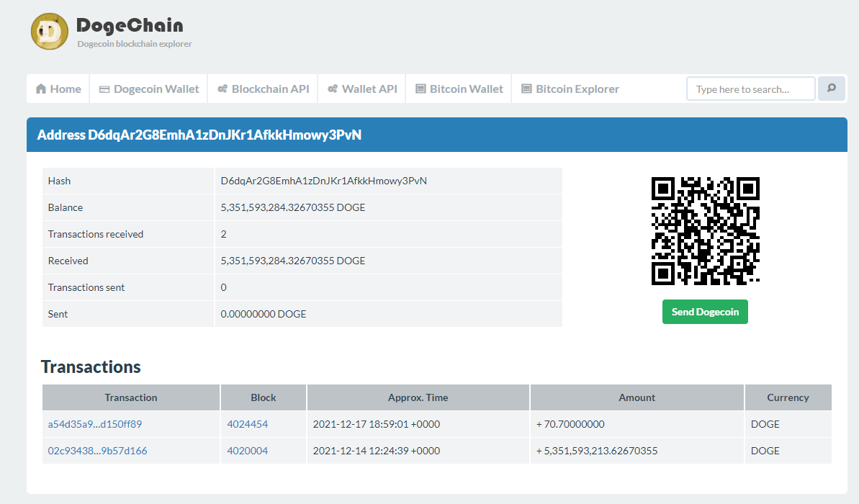Open Bitcoin Explorer menu item
The image size is (859, 504).
[570, 89]
